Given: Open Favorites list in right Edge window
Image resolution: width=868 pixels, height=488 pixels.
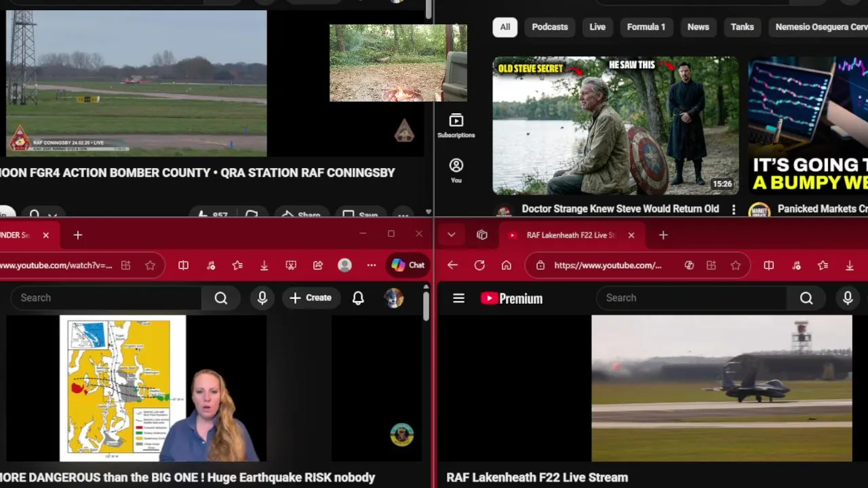Looking at the screenshot, I should click(823, 266).
